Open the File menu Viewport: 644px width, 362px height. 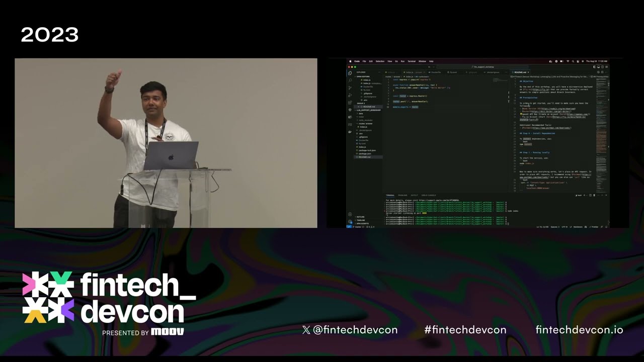(x=364, y=61)
